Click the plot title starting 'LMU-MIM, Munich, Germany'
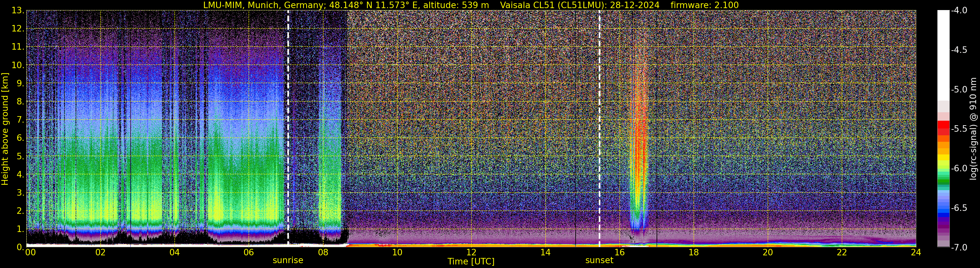 pyautogui.click(x=471, y=5)
